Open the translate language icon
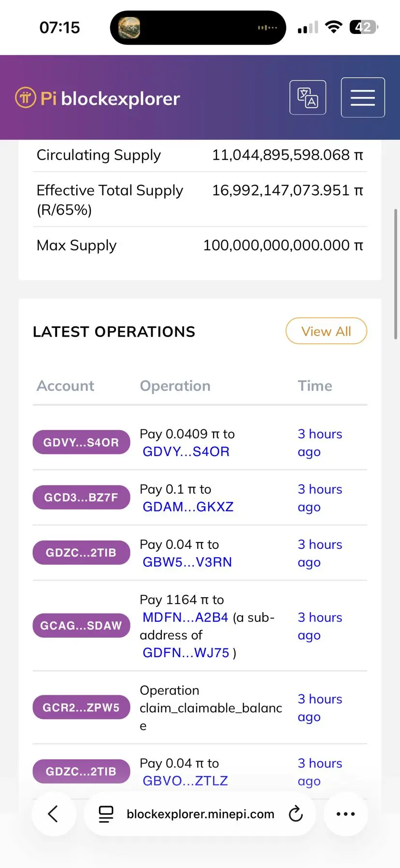The image size is (400, 868). click(x=308, y=97)
